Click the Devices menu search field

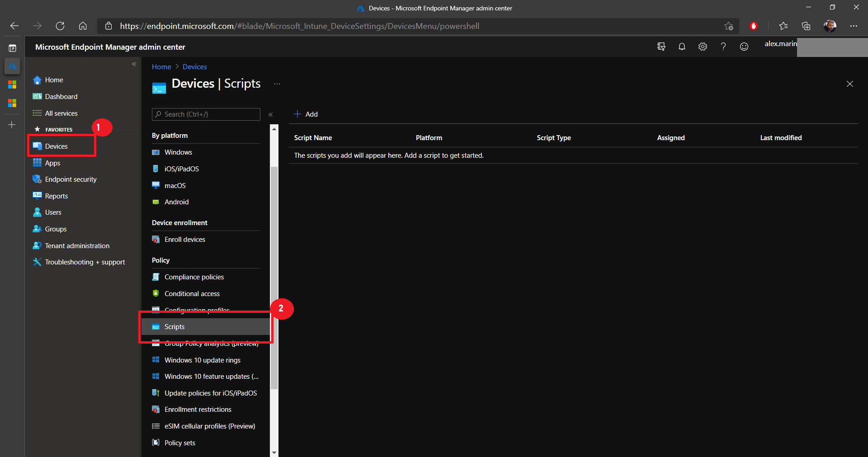pos(206,114)
